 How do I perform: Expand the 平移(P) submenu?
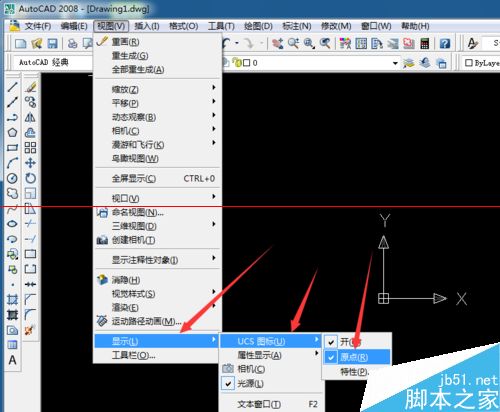(x=158, y=103)
